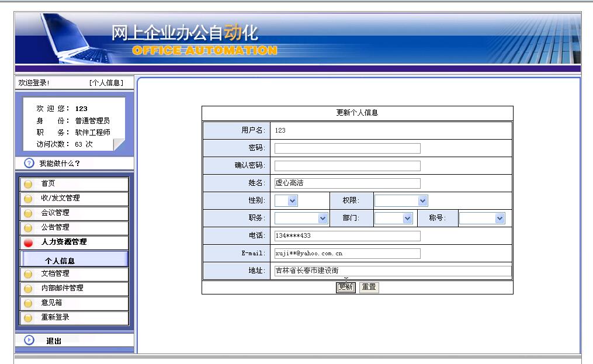593x364 pixels.
Task: Click the username value 123 in form
Action: [x=280, y=130]
